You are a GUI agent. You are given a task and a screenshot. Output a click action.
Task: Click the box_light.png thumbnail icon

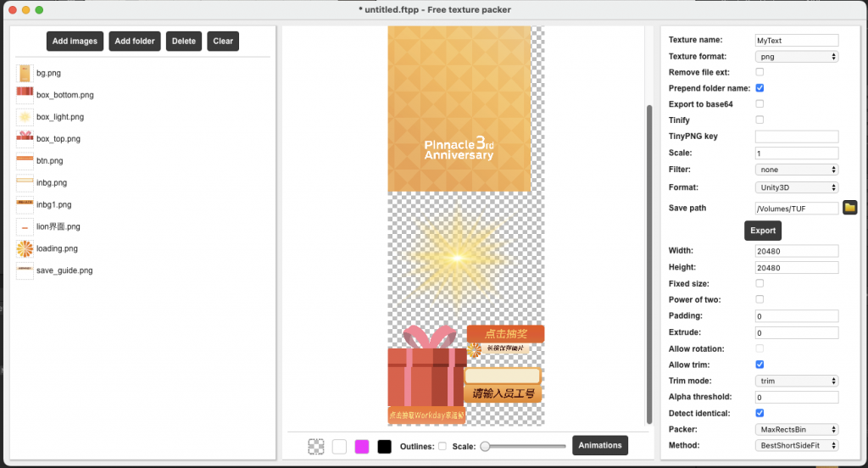tap(25, 117)
